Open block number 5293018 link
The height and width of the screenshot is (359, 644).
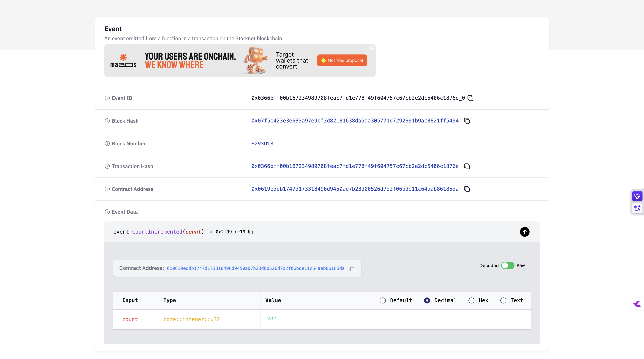(x=262, y=144)
